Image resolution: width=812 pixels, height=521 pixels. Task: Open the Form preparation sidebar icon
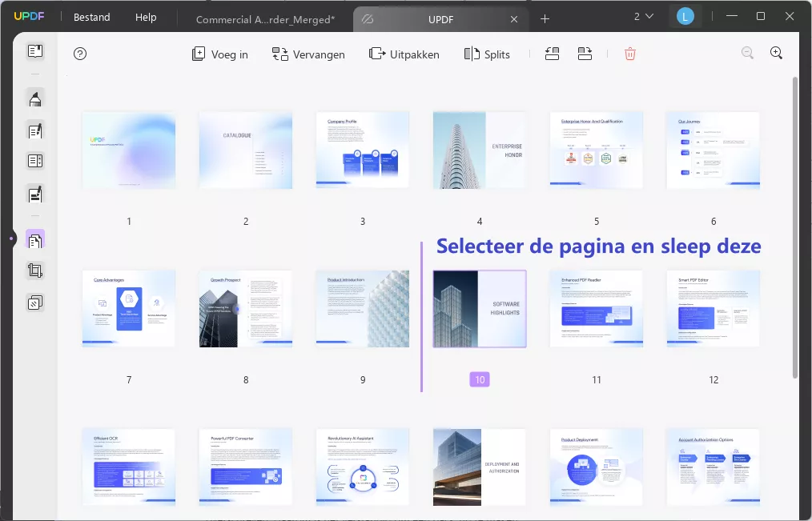(35, 161)
